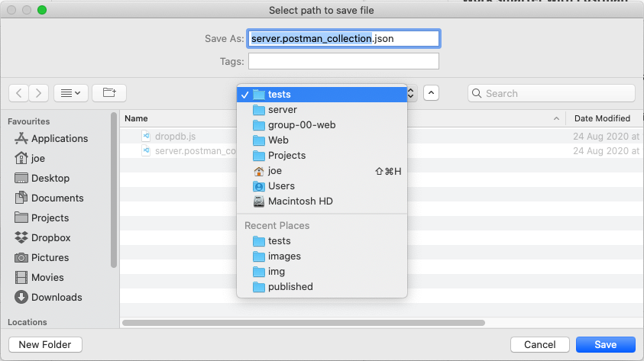Click the magnifier icon in Search
Image resolution: width=644 pixels, height=361 pixels.
coord(477,94)
